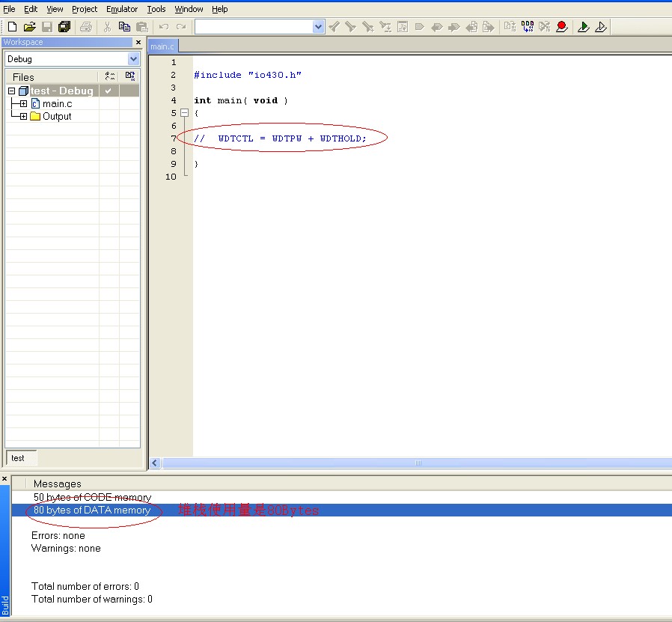Screen dimensions: 672x622
Task: Click the New Document toolbar icon
Action: click(12, 27)
